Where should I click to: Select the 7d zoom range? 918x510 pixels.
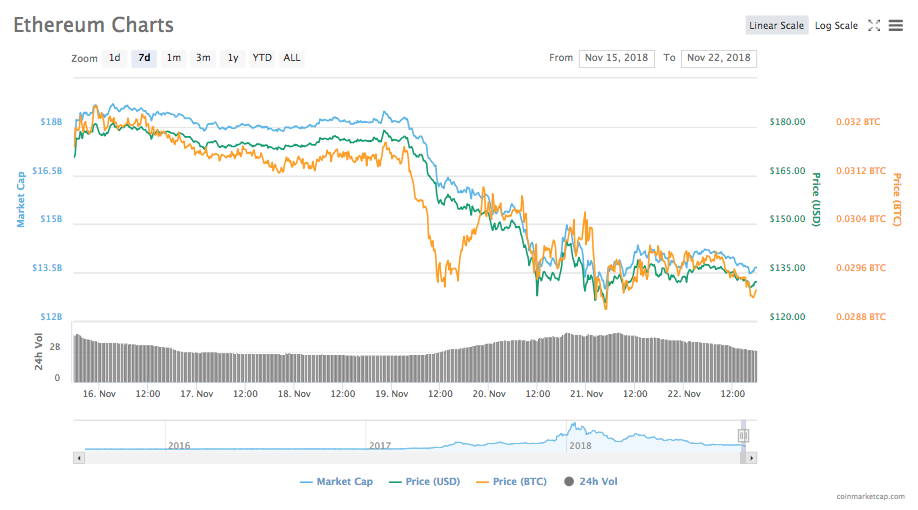144,58
